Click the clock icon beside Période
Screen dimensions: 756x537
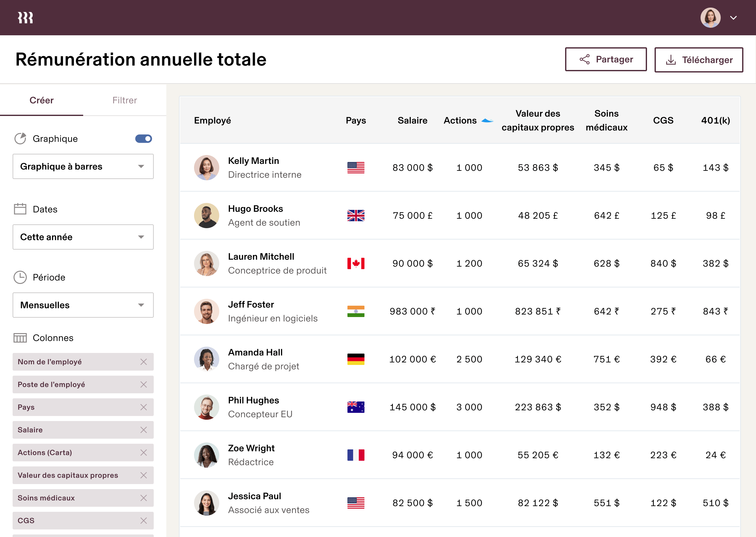(20, 277)
